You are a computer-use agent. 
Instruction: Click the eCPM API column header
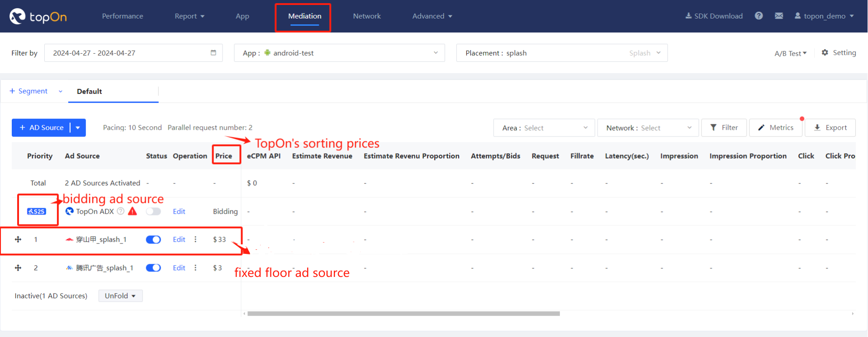(x=264, y=156)
